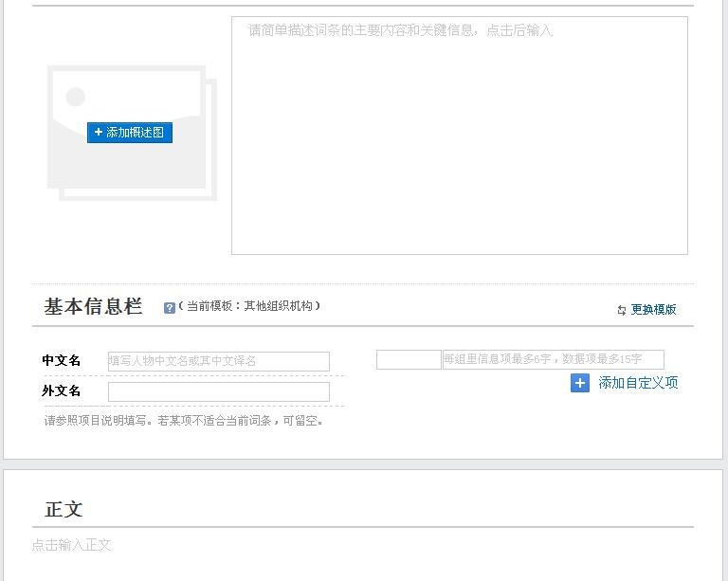The width and height of the screenshot is (728, 581).
Task: Focus the custom item data value field
Action: tap(553, 359)
